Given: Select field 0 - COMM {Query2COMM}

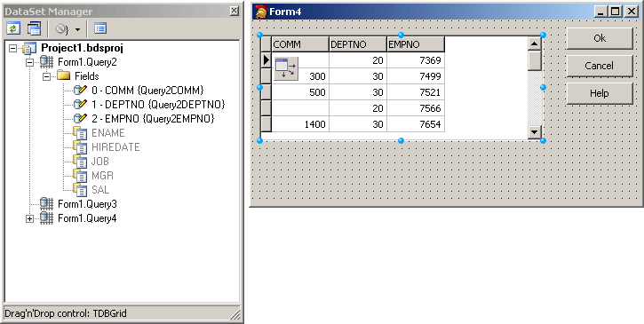Looking at the screenshot, I should coord(147,91).
